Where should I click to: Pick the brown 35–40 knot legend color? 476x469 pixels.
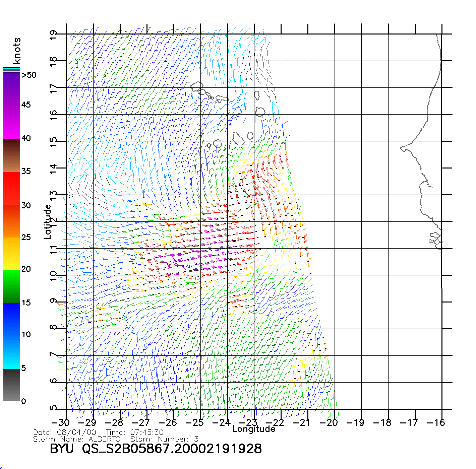[12, 156]
